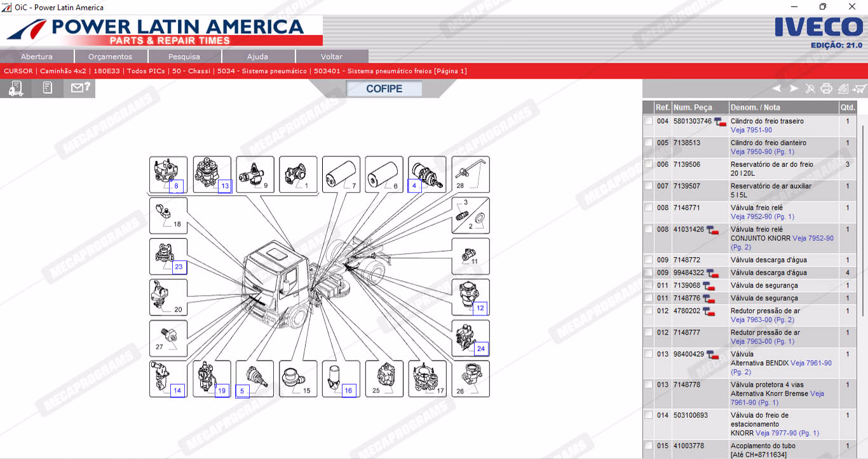Follow the Veja 7951-90 link
868x459 pixels.
point(751,130)
